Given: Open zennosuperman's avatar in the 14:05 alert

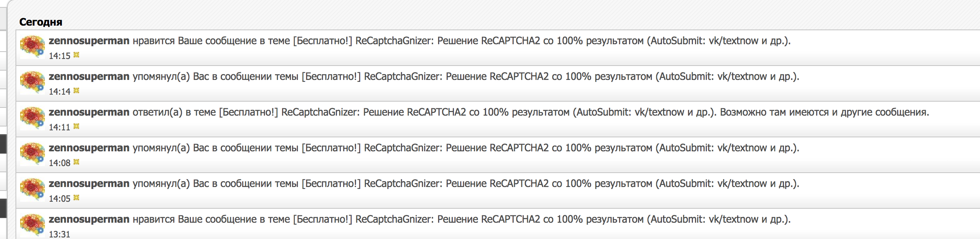Looking at the screenshot, I should pos(33,189).
